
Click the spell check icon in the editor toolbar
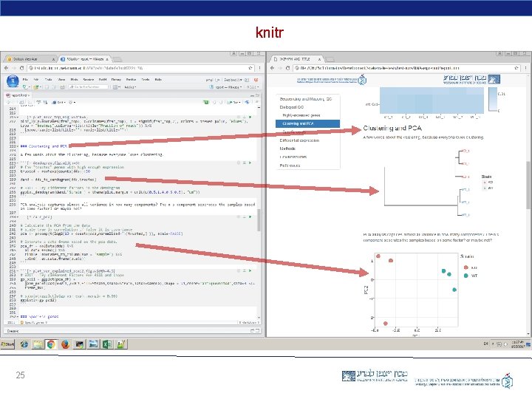coord(38,102)
